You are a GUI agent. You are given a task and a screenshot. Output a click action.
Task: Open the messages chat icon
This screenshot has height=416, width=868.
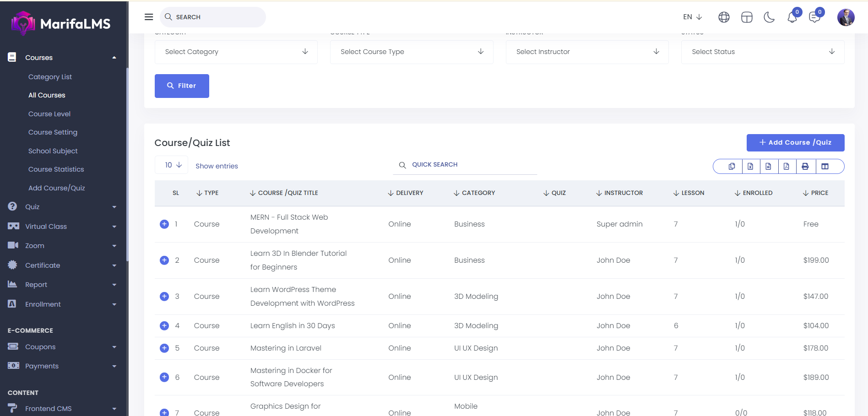(814, 17)
